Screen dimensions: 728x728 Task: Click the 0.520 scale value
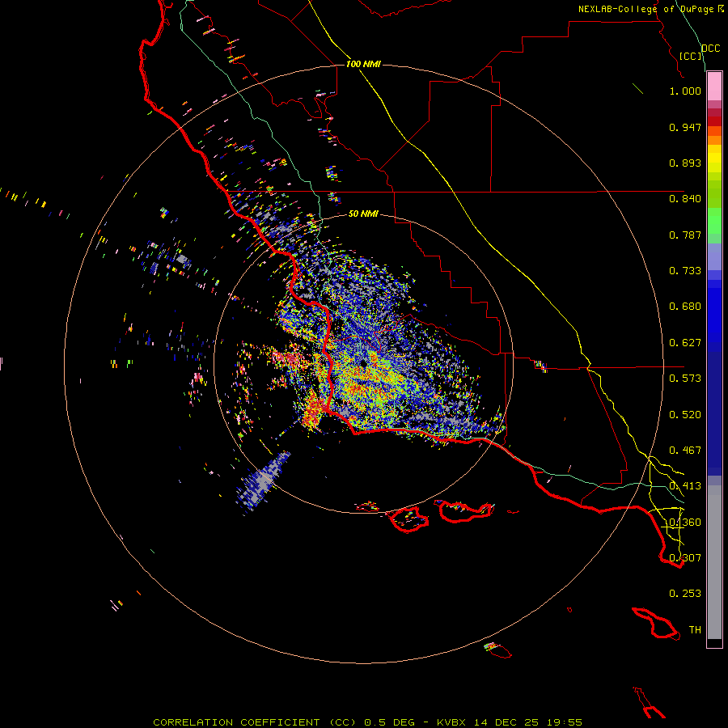click(x=685, y=415)
